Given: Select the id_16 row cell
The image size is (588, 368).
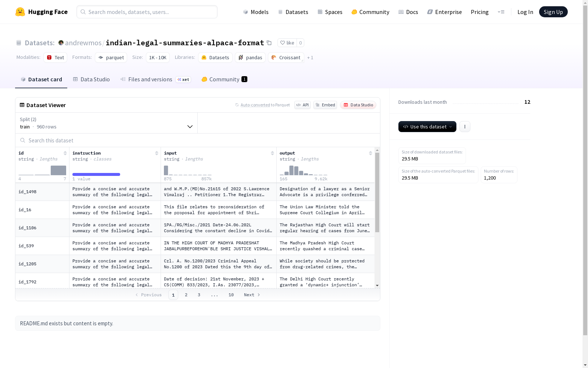Looking at the screenshot, I should 42,210.
